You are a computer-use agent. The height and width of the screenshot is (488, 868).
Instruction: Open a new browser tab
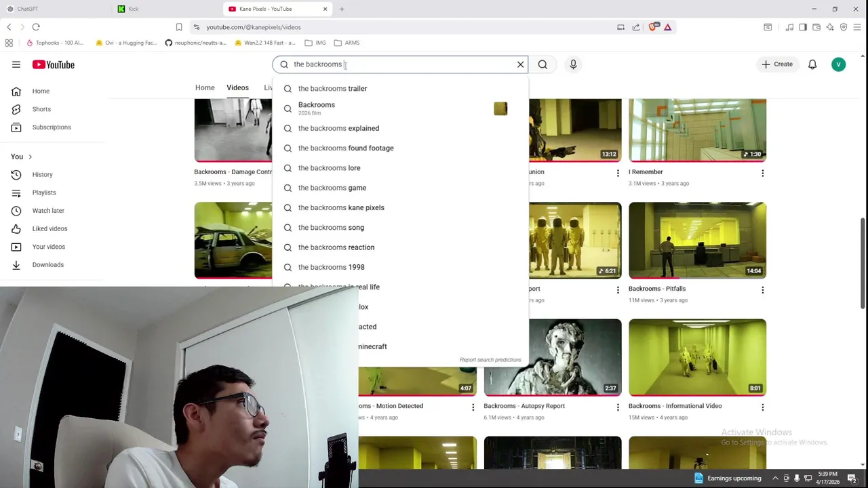(x=342, y=9)
